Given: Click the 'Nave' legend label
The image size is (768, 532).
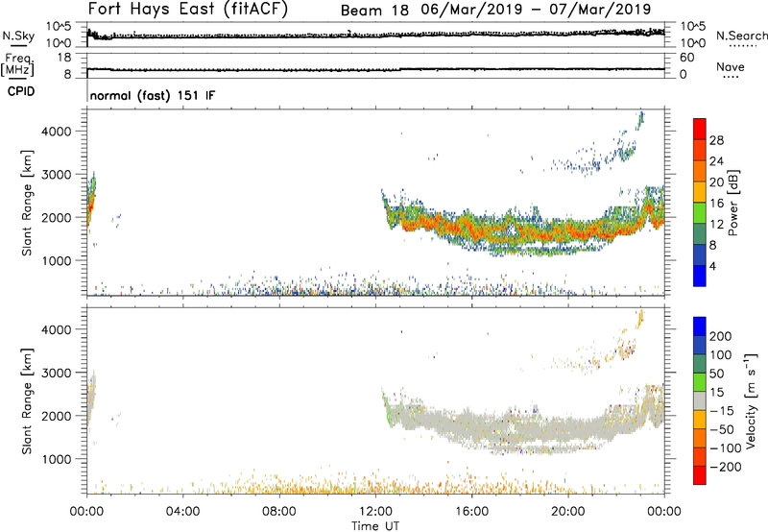Looking at the screenshot, I should (731, 66).
